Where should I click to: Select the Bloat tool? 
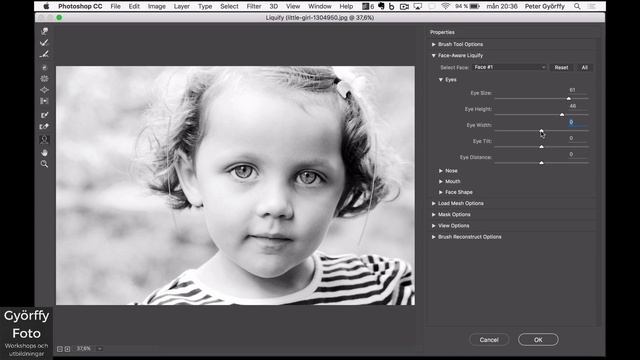pyautogui.click(x=44, y=90)
